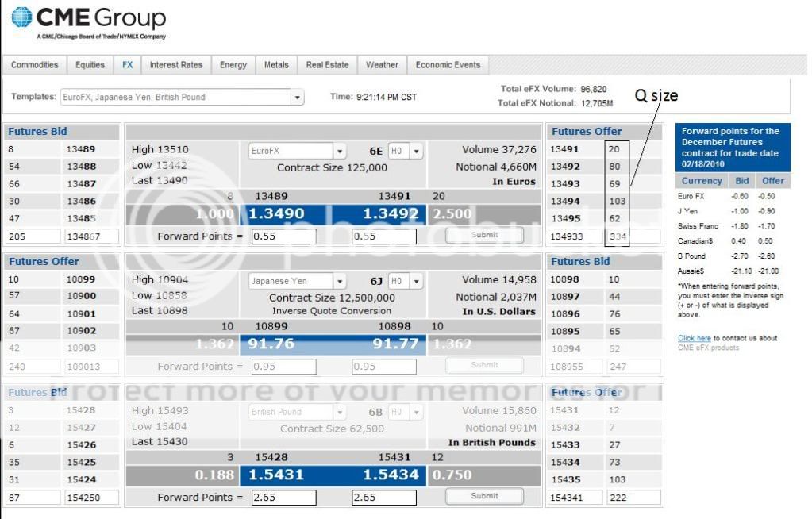The width and height of the screenshot is (812, 519).
Task: Click EuroFX offer price 1.3492
Action: [x=390, y=214]
